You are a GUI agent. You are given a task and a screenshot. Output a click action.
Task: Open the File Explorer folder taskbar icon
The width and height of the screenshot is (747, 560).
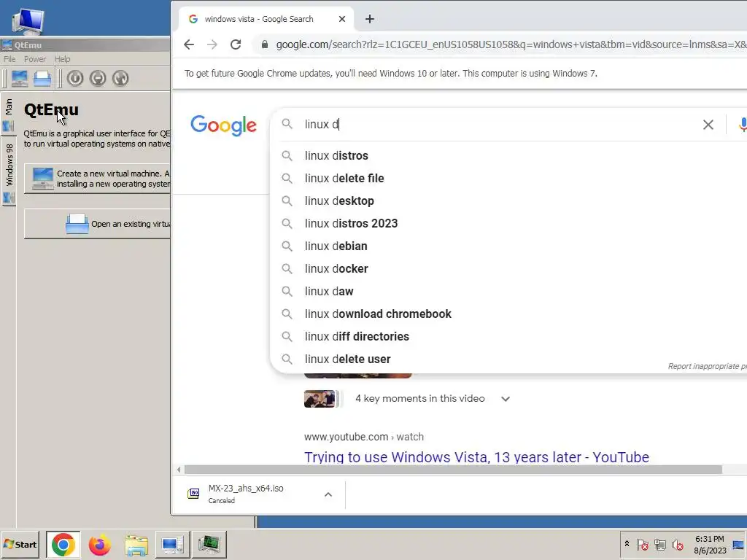(136, 545)
